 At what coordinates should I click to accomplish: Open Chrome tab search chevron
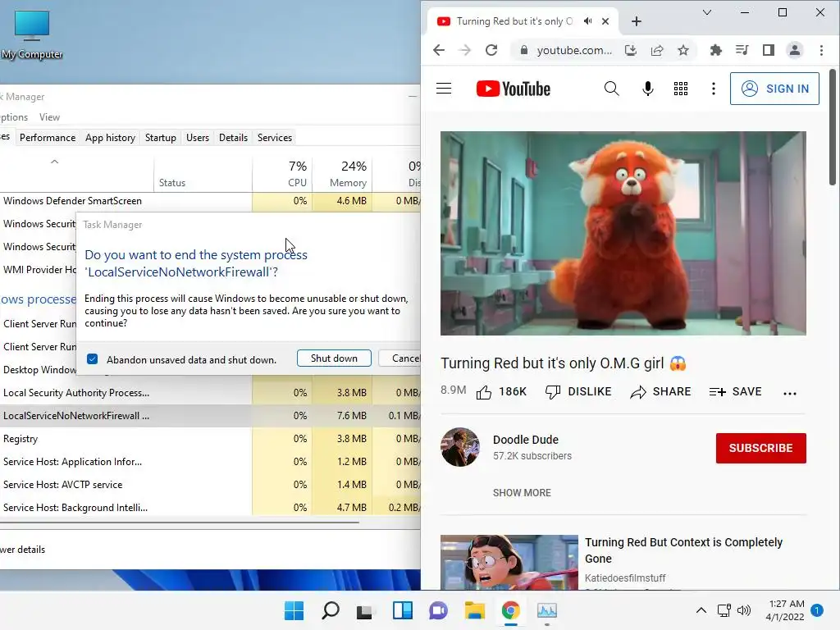tap(706, 12)
